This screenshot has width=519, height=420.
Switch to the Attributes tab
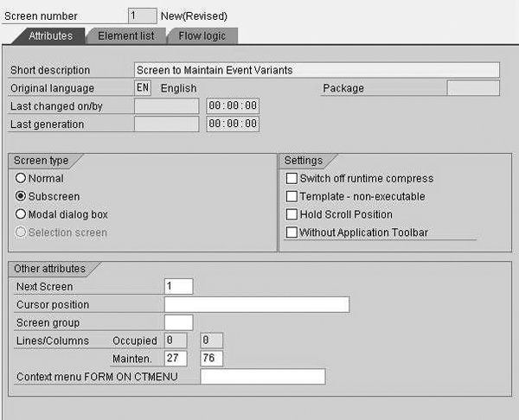point(50,36)
